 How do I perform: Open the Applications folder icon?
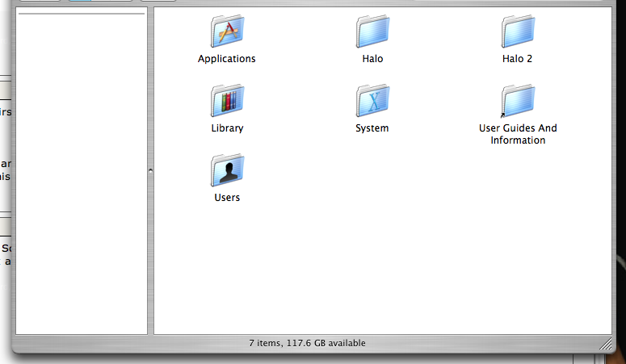click(227, 31)
